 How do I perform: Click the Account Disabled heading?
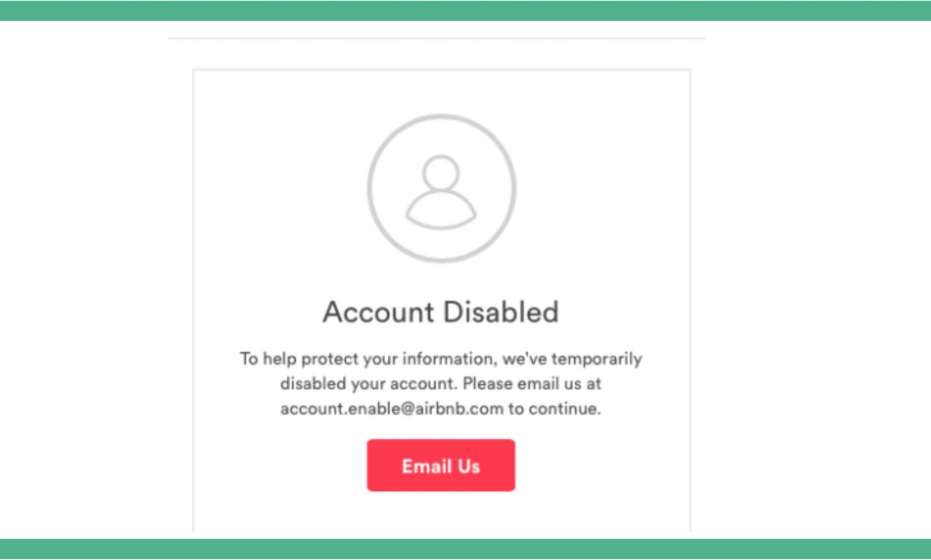tap(441, 312)
